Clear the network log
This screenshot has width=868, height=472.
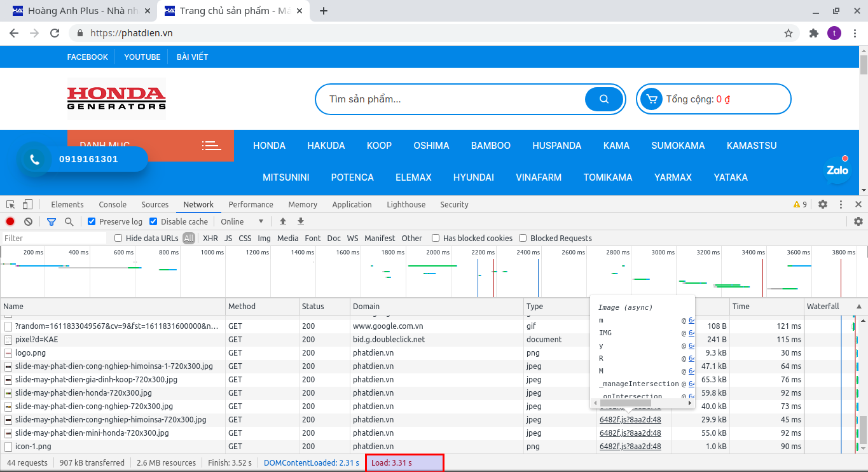28,221
